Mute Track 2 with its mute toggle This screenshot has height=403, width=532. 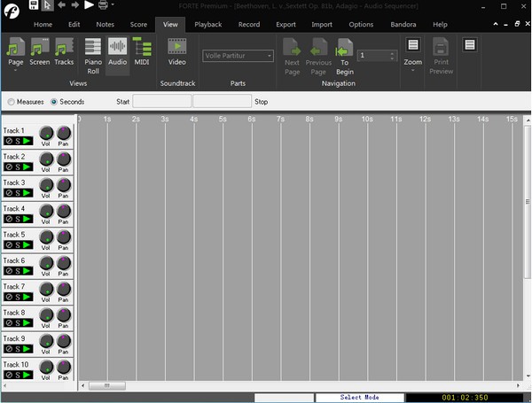8,167
